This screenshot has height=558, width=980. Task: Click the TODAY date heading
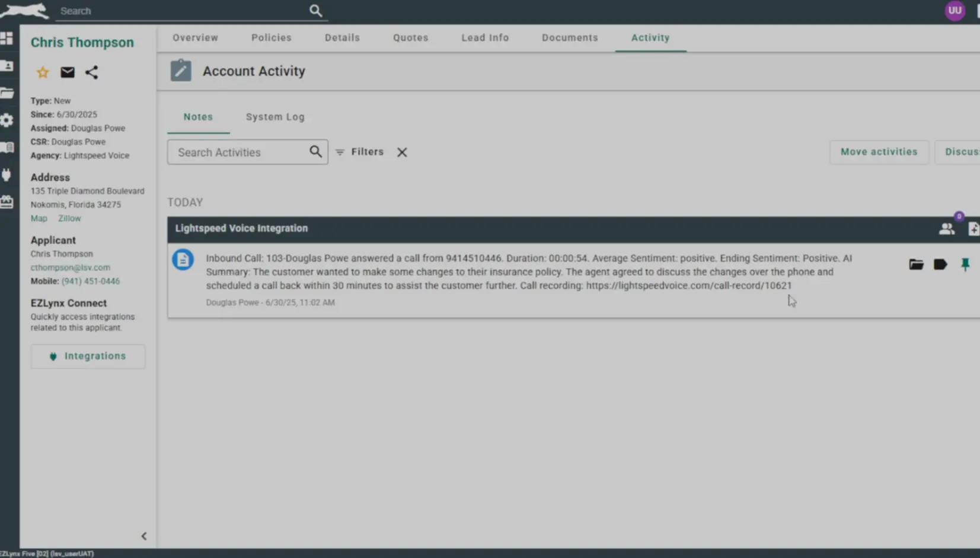pos(185,202)
